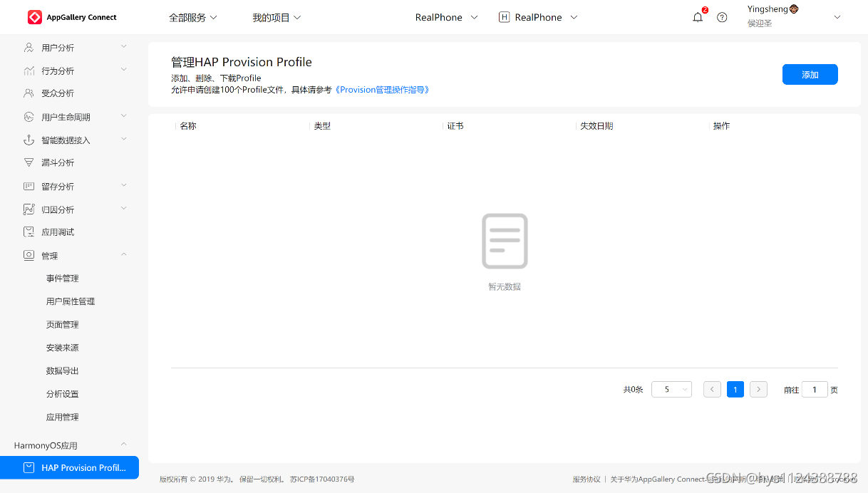868x493 pixels.
Task: Click the 归因分析 icon
Action: coord(29,209)
